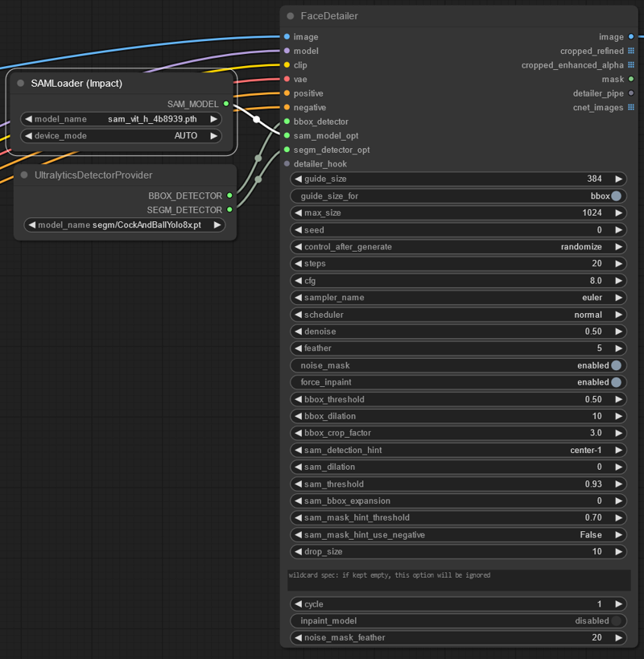Collapse the FaceDetailer node via its title dot
This screenshot has height=659, width=644.
point(290,16)
